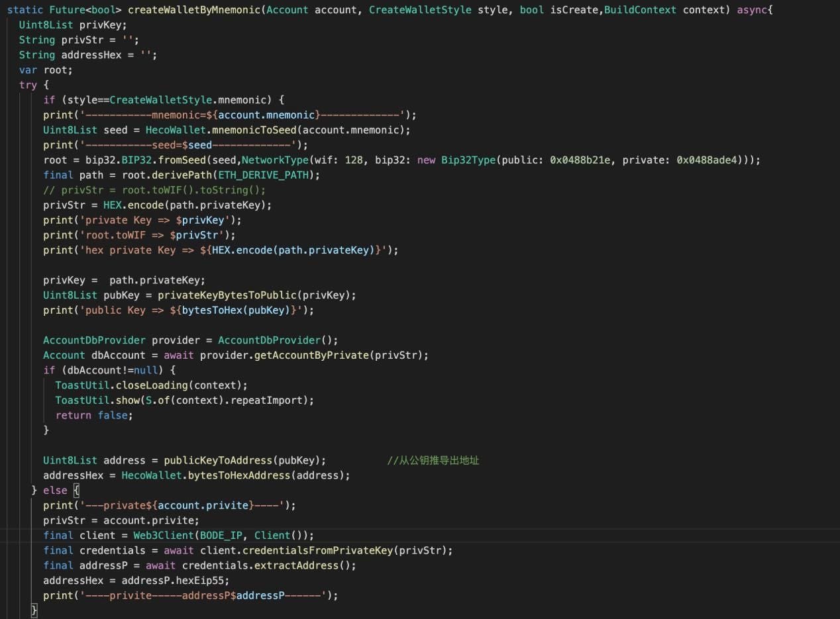
Task: Click the hex value 0x0488ade4
Action: pos(706,160)
